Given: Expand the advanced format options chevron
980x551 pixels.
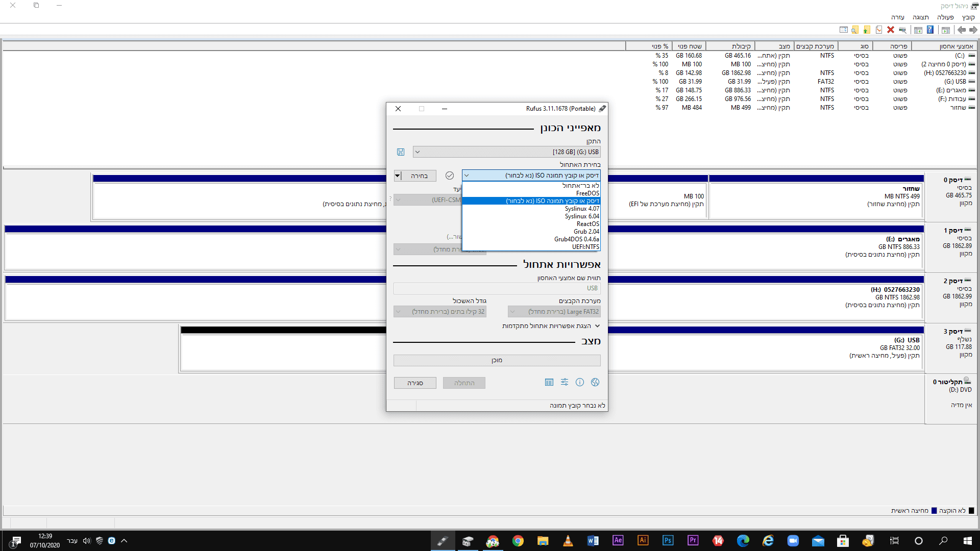Looking at the screenshot, I should (x=597, y=326).
